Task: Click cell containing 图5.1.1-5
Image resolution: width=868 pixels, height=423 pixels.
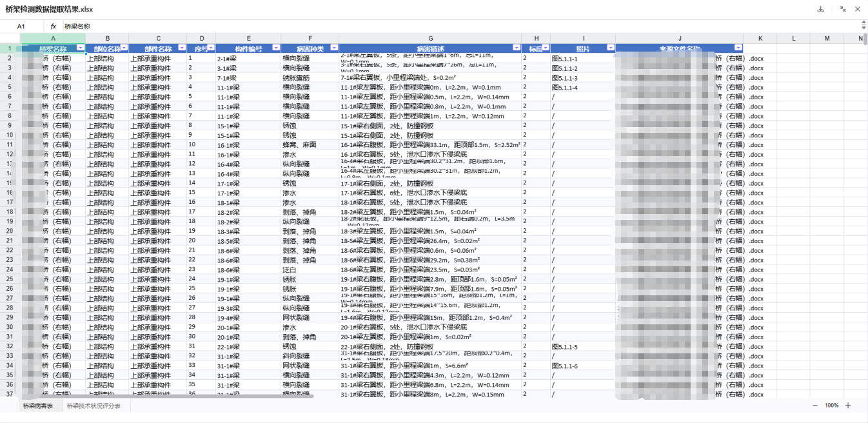Action: 565,347
